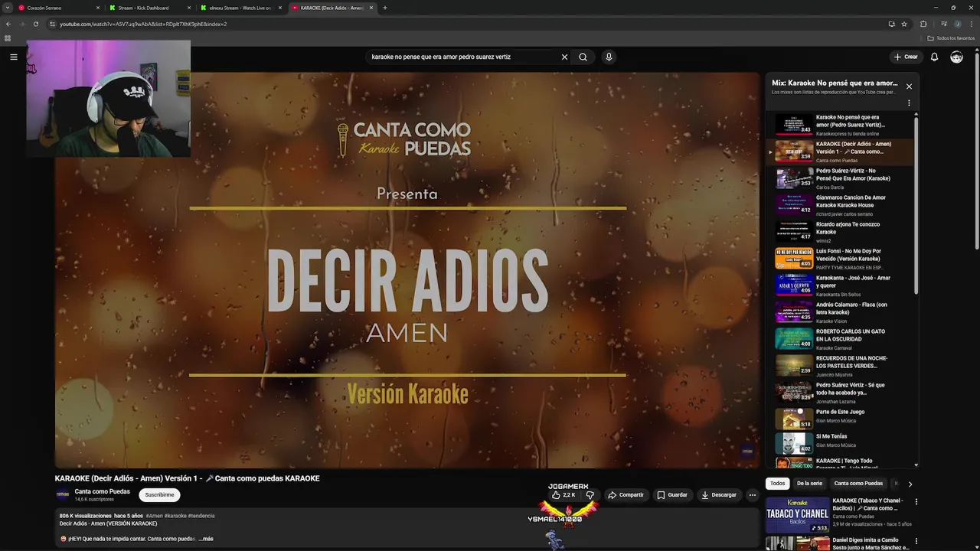Open a new browser tab

pos(384,8)
